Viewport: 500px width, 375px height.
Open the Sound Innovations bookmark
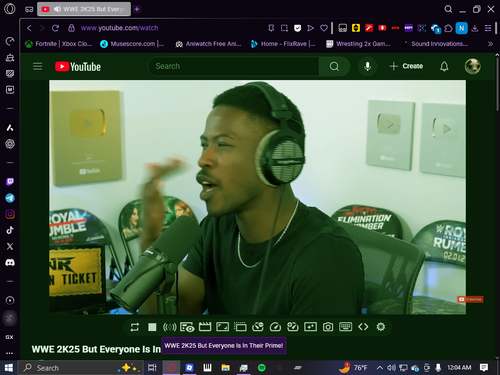435,44
